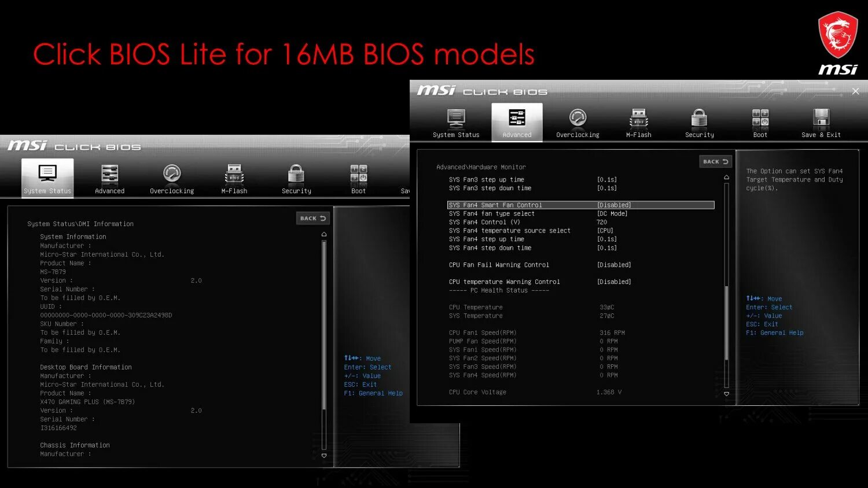
Task: Toggle SYS Fan4 Smart Fan Control [Disabled]
Action: point(581,205)
